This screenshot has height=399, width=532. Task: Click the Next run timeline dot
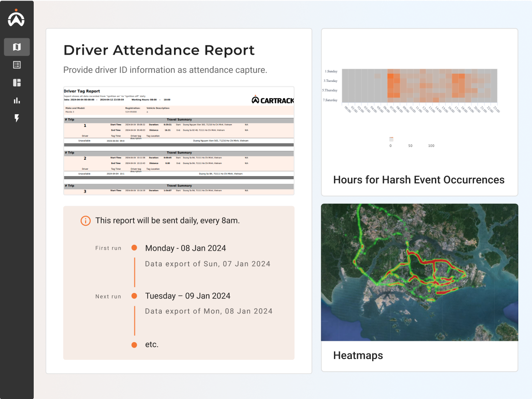[134, 296]
